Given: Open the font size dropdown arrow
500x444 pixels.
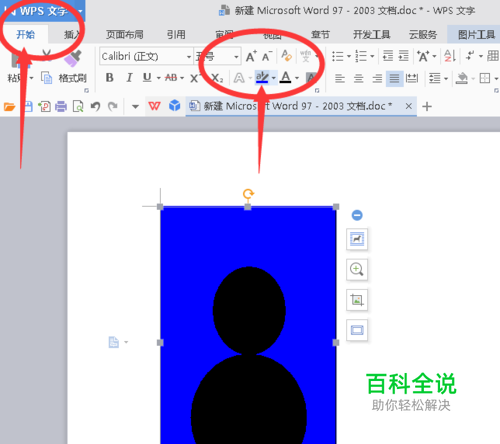Looking at the screenshot, I should pos(236,57).
